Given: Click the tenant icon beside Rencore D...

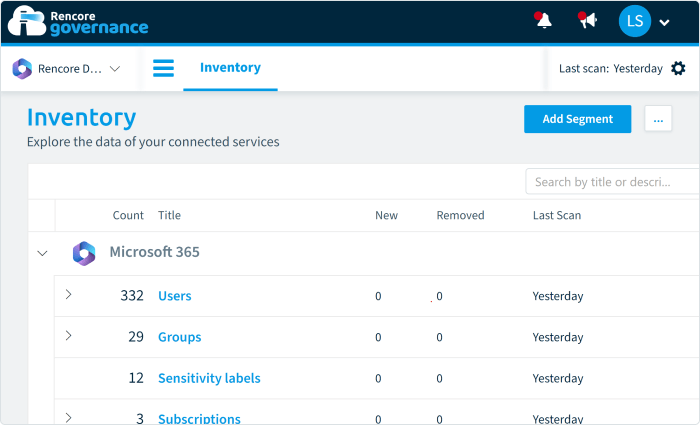Looking at the screenshot, I should coord(22,69).
